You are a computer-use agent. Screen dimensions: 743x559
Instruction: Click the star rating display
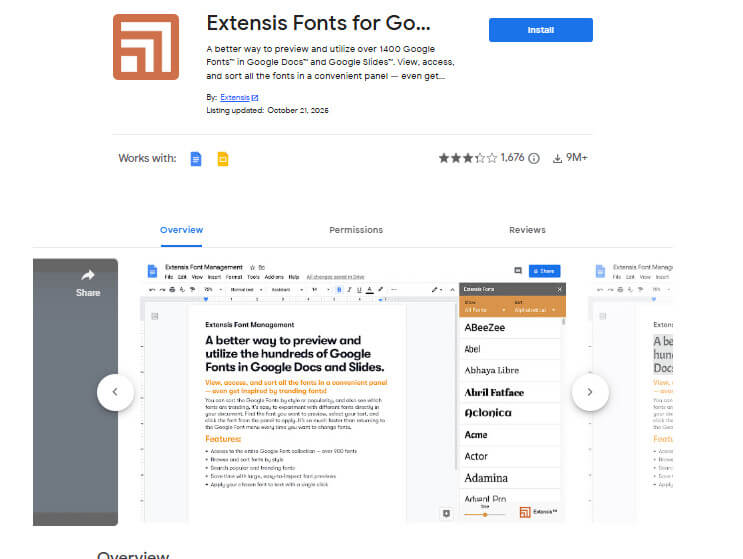(x=467, y=158)
